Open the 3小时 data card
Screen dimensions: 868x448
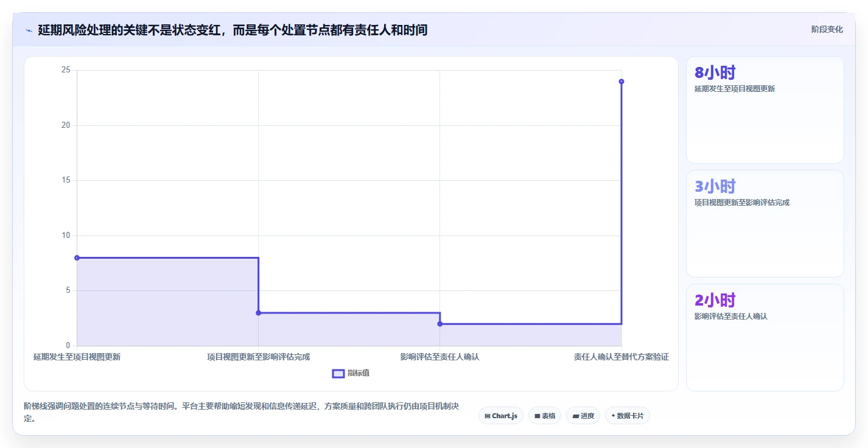tap(765, 224)
